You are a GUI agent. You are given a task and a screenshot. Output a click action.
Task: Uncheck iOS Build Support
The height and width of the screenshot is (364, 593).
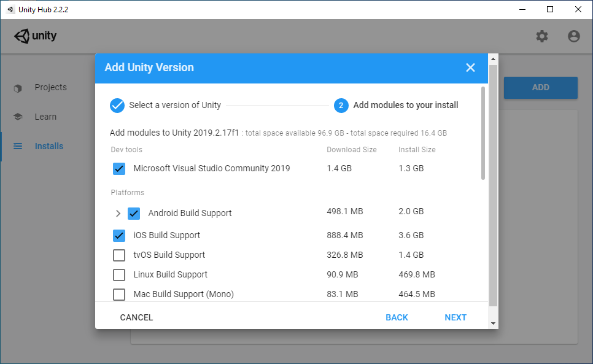[x=119, y=236]
